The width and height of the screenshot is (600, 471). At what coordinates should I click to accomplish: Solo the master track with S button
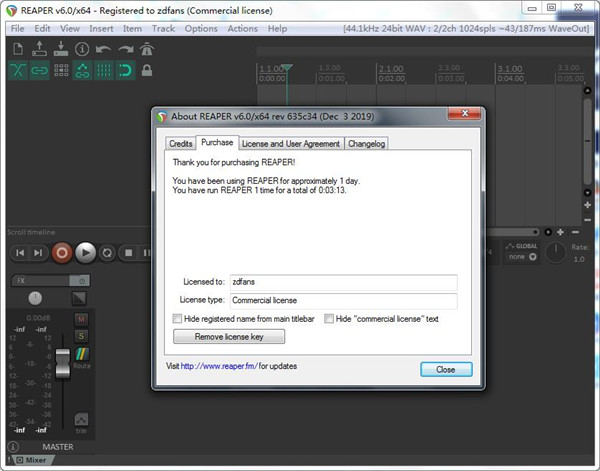(x=82, y=335)
